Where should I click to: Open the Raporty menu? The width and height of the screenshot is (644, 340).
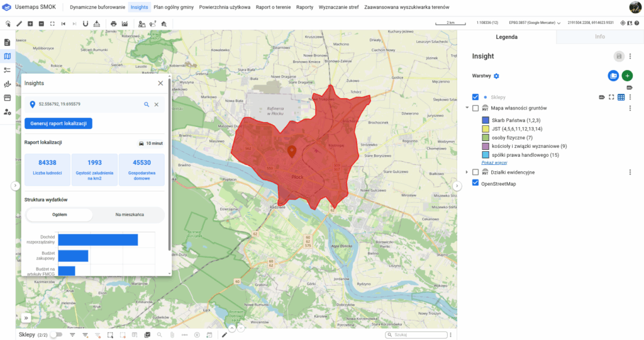[x=304, y=7]
